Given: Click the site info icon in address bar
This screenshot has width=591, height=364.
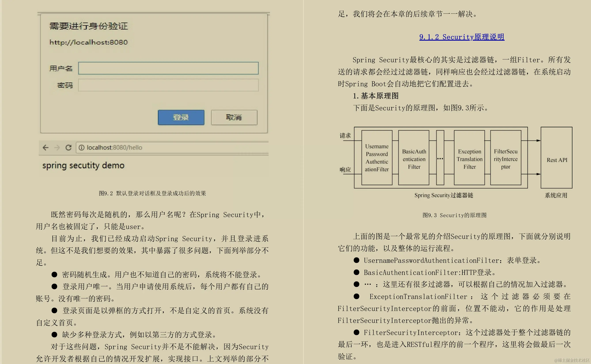Looking at the screenshot, I should [x=82, y=147].
